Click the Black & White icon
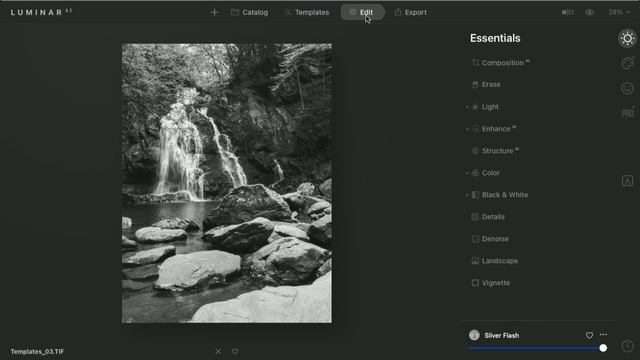The image size is (640, 360). click(475, 195)
